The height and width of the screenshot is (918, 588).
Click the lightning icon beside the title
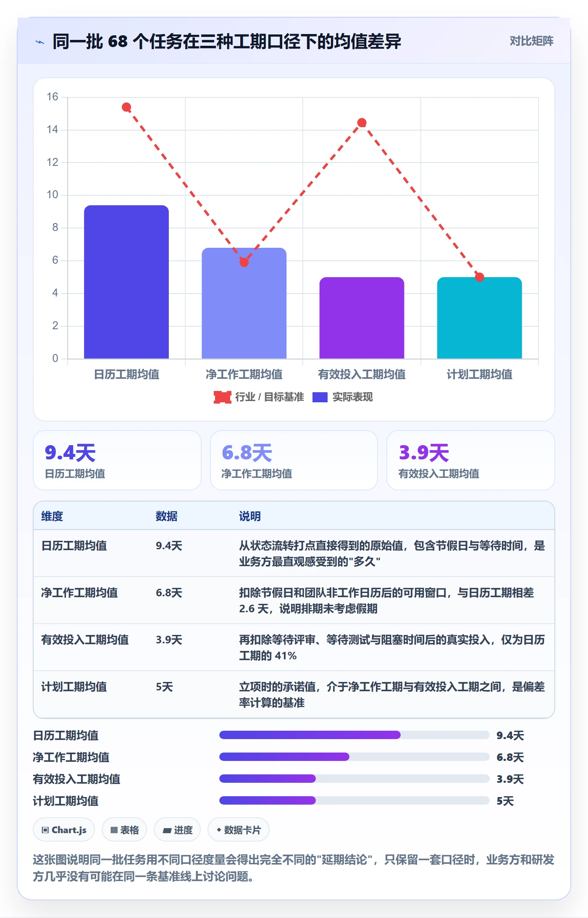[x=40, y=42]
